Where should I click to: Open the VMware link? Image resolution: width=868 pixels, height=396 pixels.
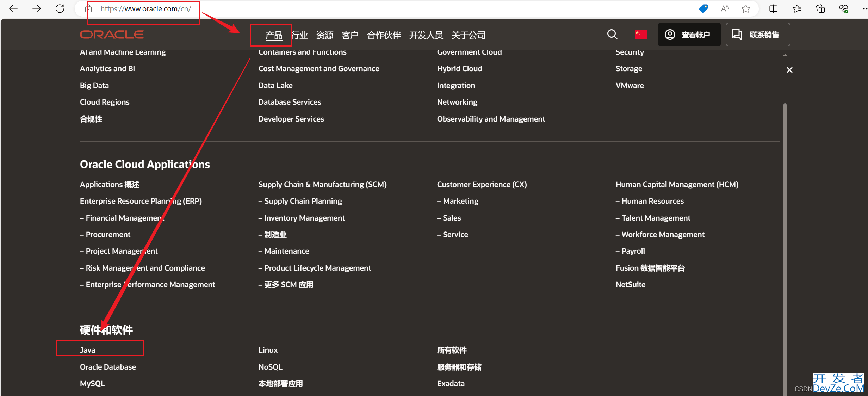630,86
